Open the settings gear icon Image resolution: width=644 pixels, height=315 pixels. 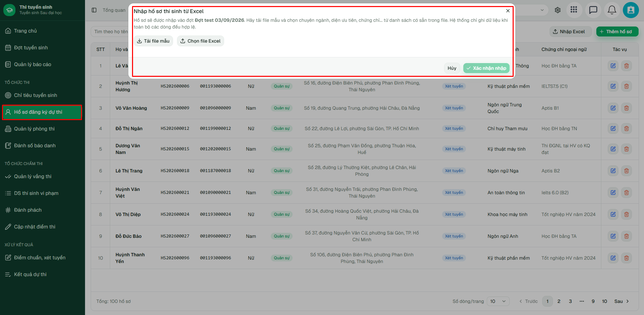[x=558, y=10]
